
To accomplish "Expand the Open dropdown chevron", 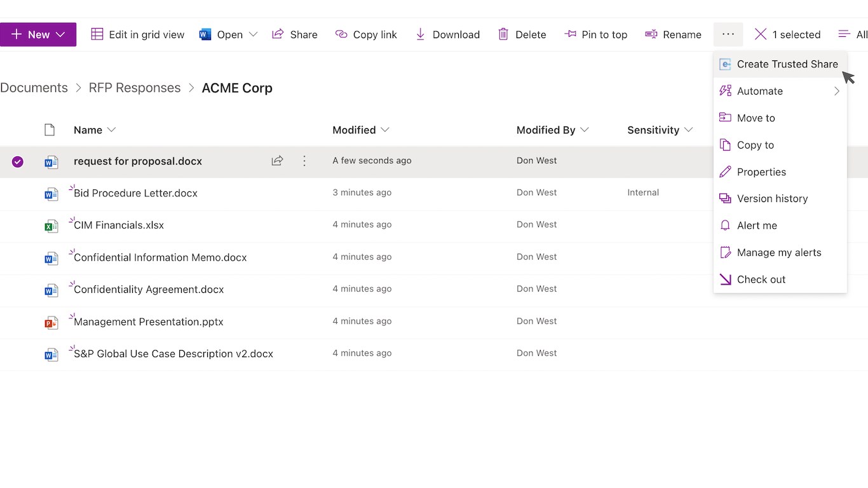I will tap(253, 34).
